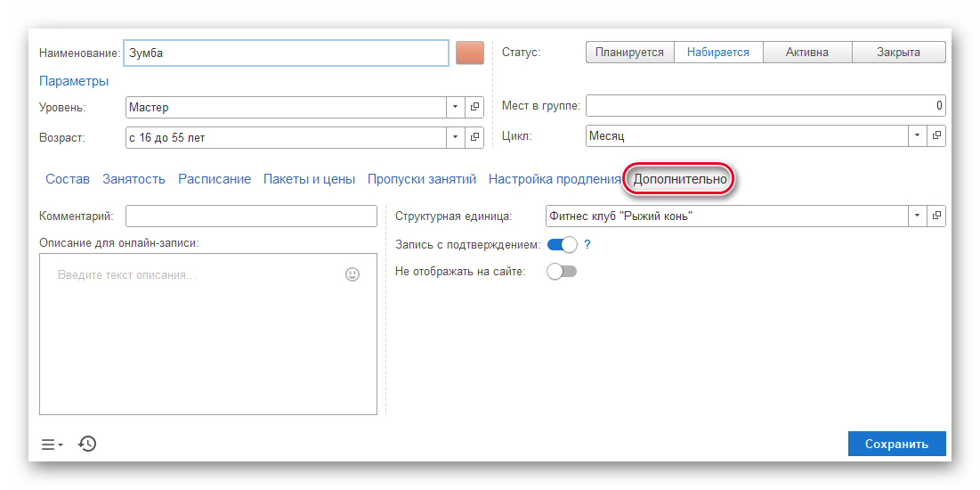Switch to the Настройка продления tab
Viewport: 980px width, 490px height.
pyautogui.click(x=555, y=179)
